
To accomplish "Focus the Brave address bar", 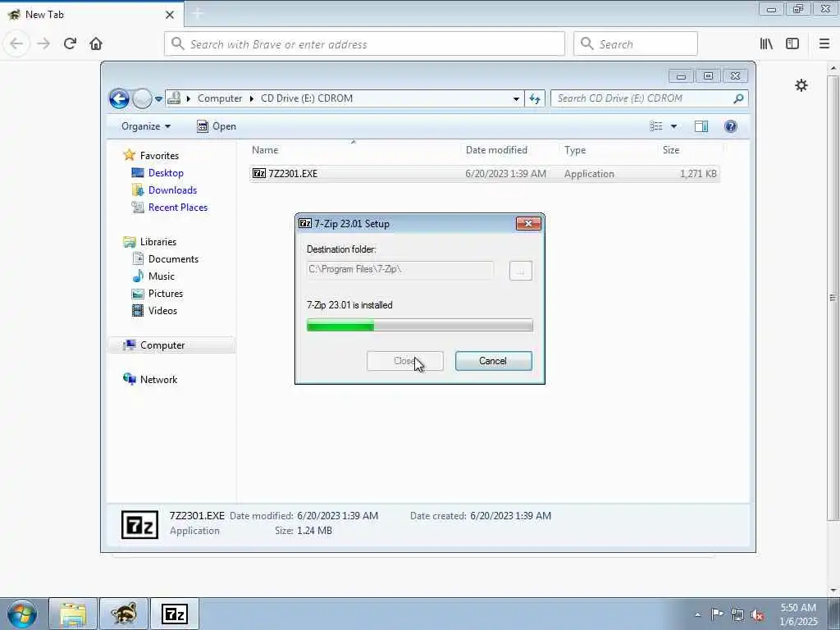I will 364,44.
